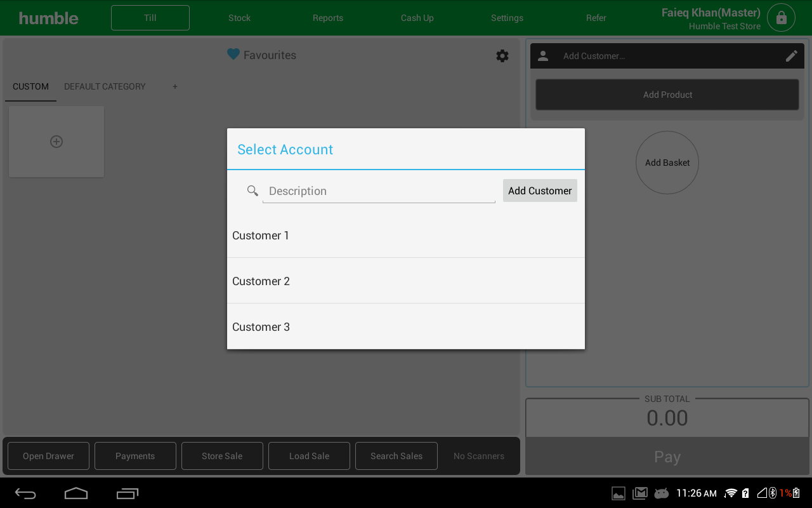Click the No Scanners button
This screenshot has width=812, height=508.
pos(479,456)
